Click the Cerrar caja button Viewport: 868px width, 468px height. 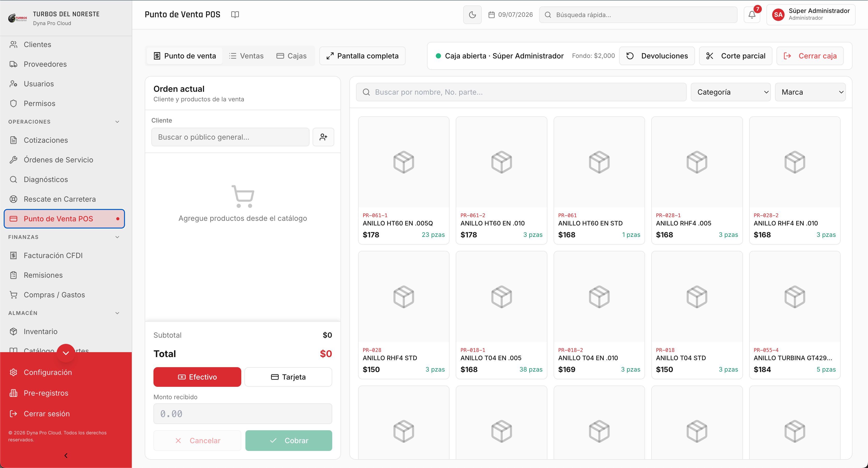click(810, 56)
